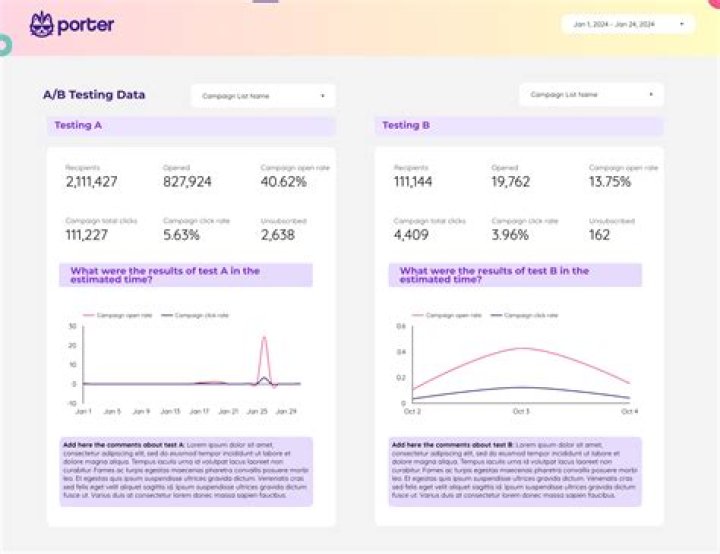This screenshot has height=554, width=720.
Task: Click the Porter cat logo icon
Action: [42, 24]
